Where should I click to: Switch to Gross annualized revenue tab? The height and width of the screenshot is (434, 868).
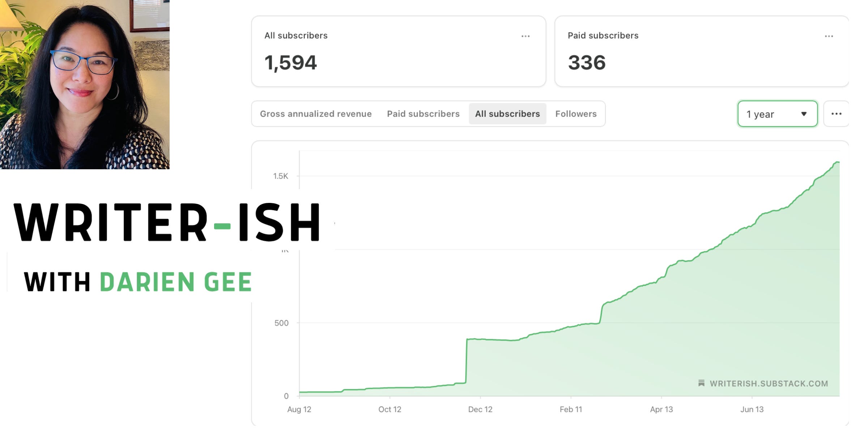(315, 114)
